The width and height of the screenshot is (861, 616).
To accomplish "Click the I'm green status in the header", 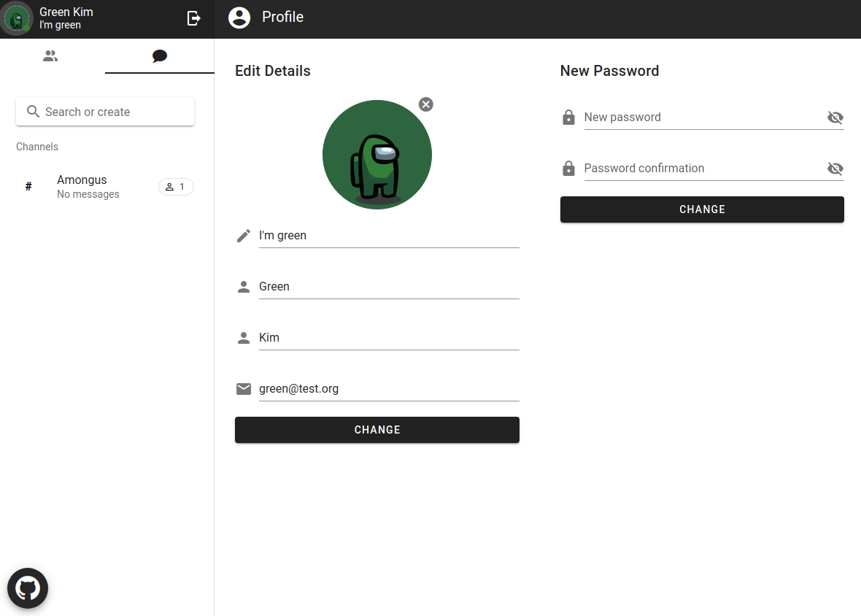I will (x=60, y=26).
